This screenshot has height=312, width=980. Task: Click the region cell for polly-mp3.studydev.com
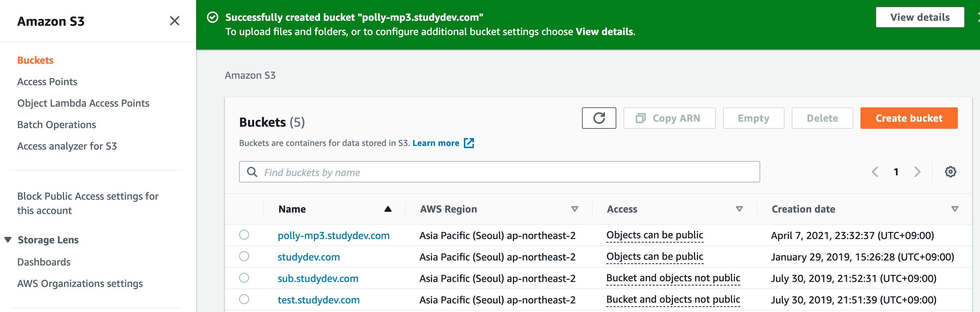coord(497,235)
